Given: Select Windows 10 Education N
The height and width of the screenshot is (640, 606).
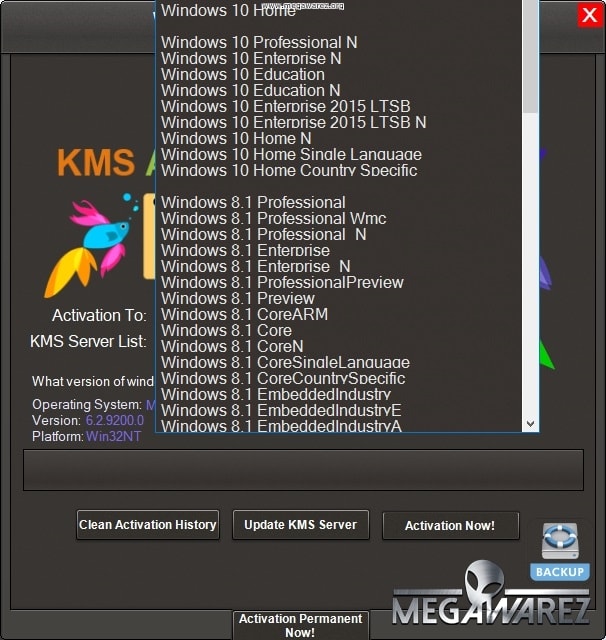Looking at the screenshot, I should tap(341, 90).
